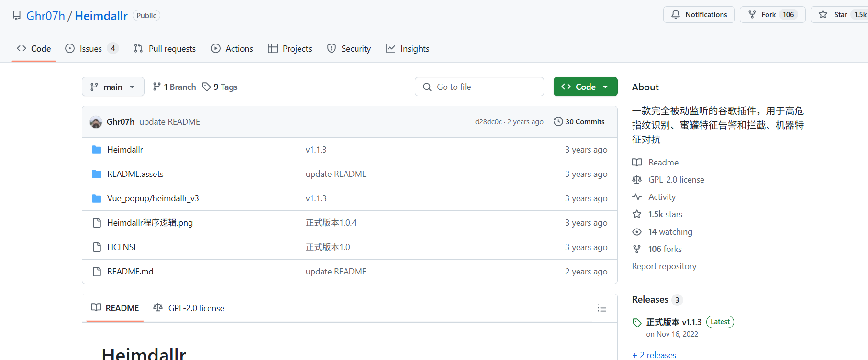This screenshot has height=360, width=868.
Task: Open the LICENSE file
Action: [122, 247]
